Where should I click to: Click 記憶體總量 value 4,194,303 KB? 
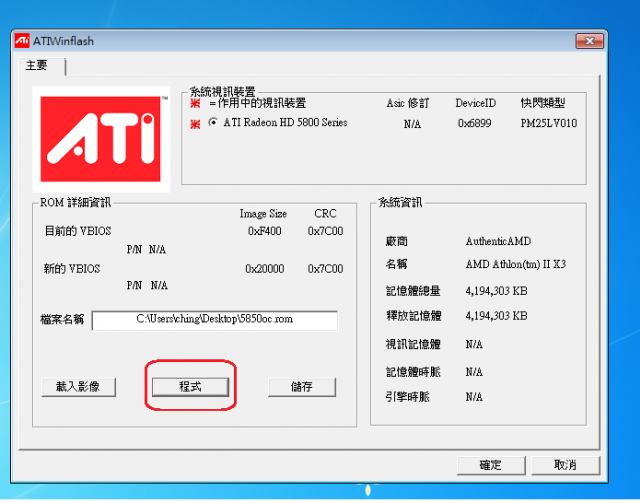[x=496, y=291]
